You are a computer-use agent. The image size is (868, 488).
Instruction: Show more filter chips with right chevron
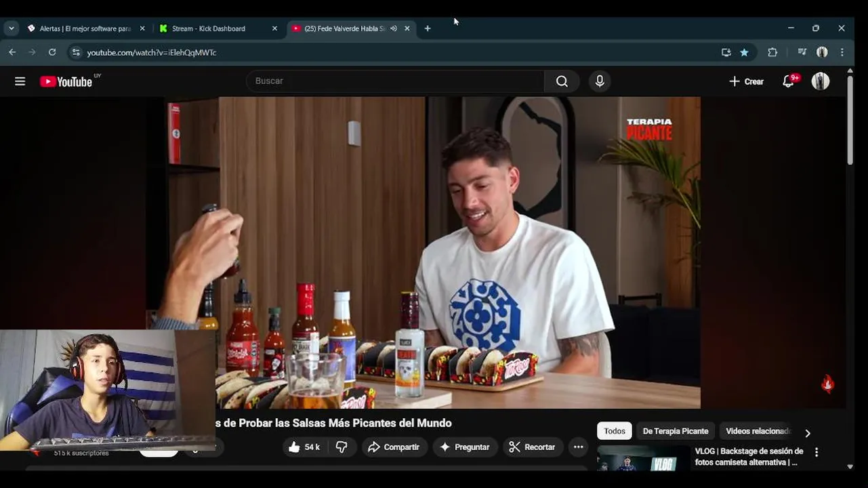[x=807, y=432]
